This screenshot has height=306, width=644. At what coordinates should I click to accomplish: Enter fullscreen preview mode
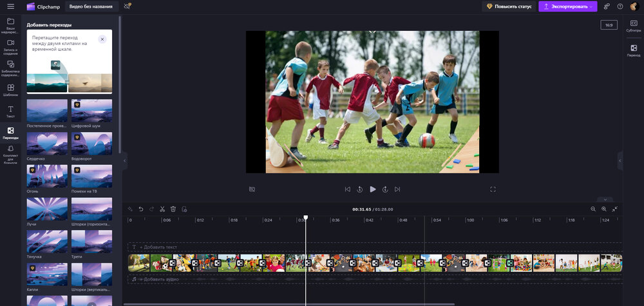point(493,189)
